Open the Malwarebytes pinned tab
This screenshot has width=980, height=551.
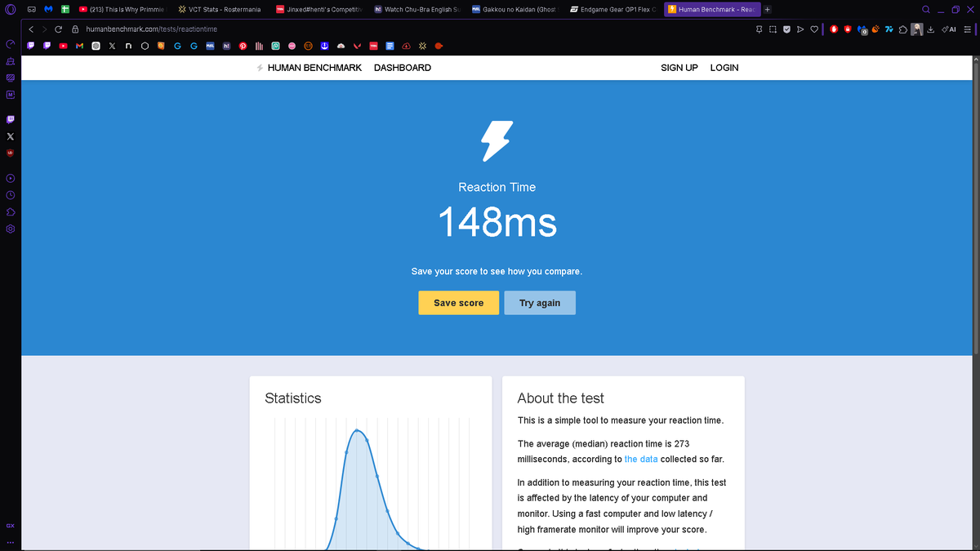point(49,10)
